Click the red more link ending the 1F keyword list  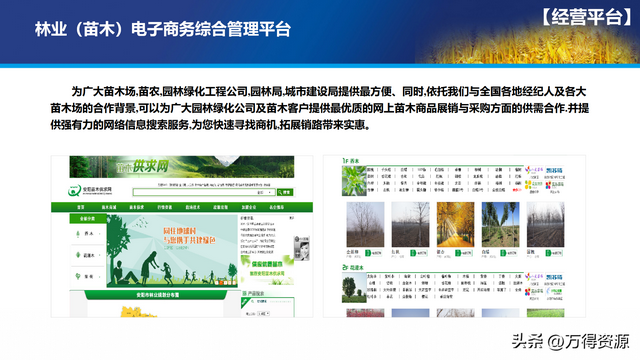pyautogui.click(x=517, y=190)
